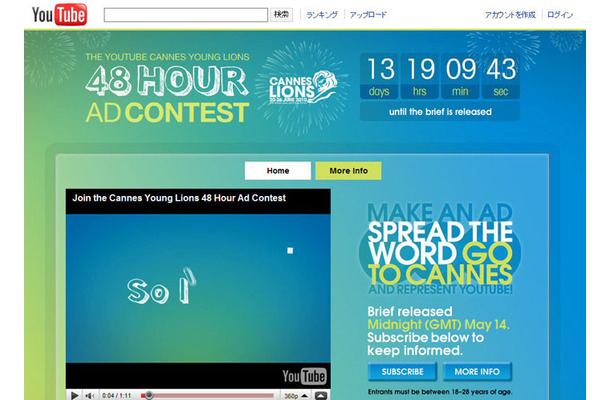Switch to the More Info tab

[349, 171]
